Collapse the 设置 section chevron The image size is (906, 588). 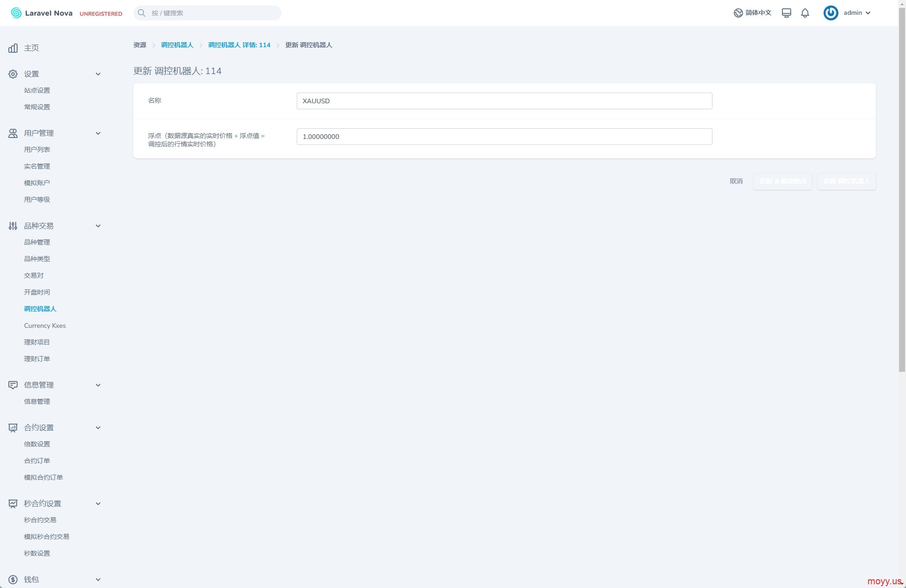(x=98, y=74)
